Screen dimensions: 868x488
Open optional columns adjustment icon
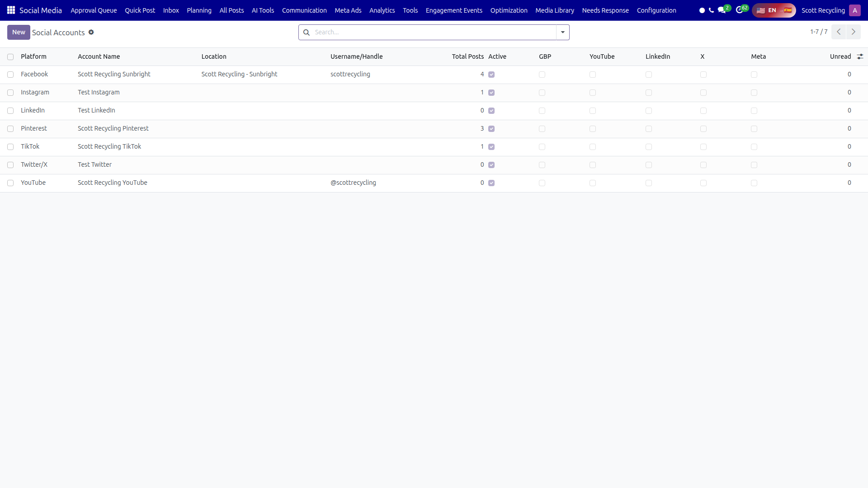(860, 56)
